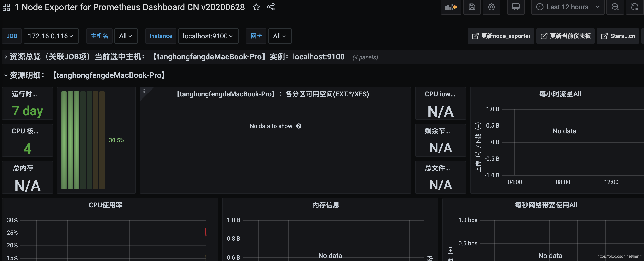Click the 7 day uptime value

tap(28, 111)
